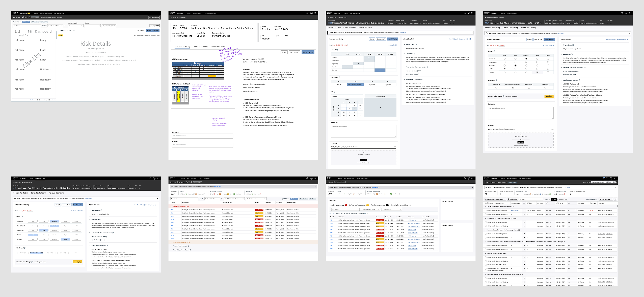644x297 pixels.
Task: Switch to Control Suite Rating tab, radio-button frame
Action: [x=510, y=28]
